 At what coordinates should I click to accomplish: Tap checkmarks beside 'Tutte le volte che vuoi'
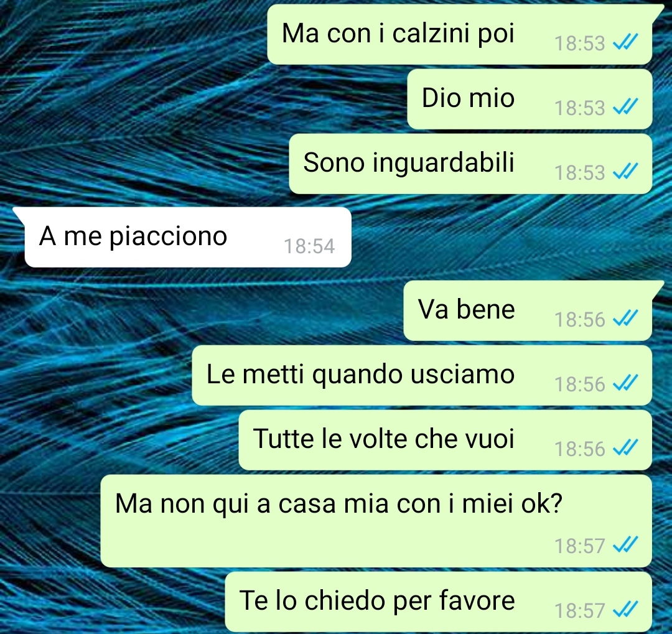[x=626, y=448]
